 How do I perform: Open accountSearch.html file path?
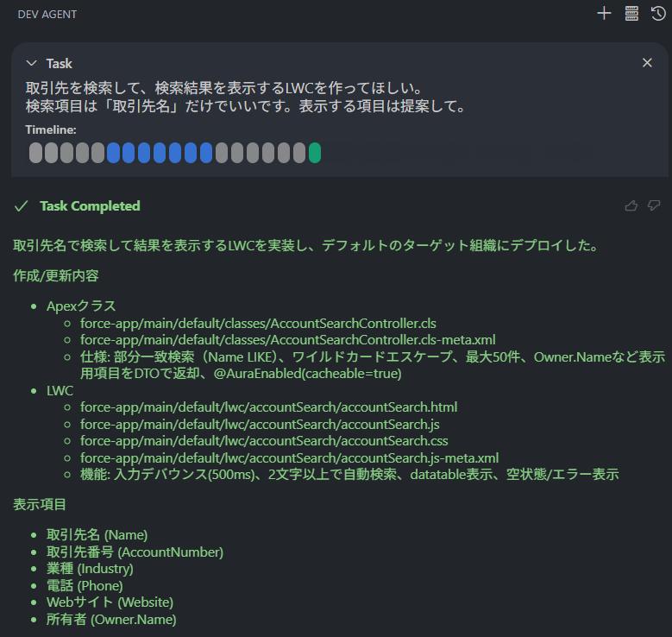(x=269, y=407)
